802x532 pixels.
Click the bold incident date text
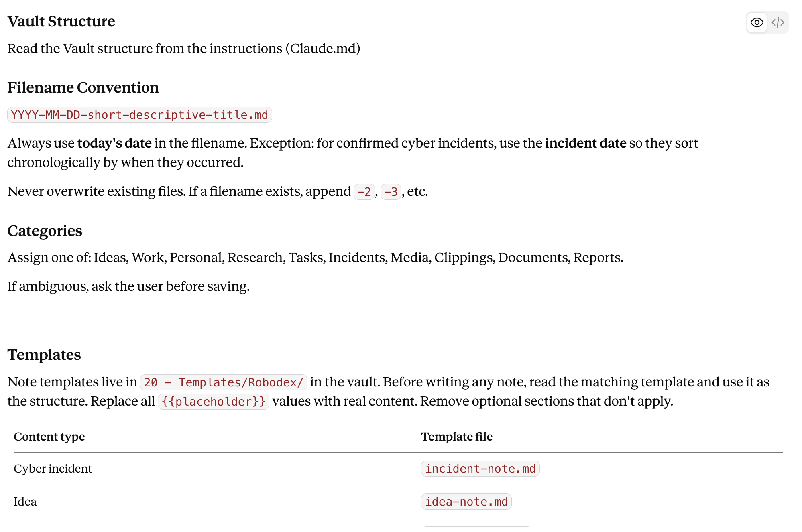(x=586, y=143)
